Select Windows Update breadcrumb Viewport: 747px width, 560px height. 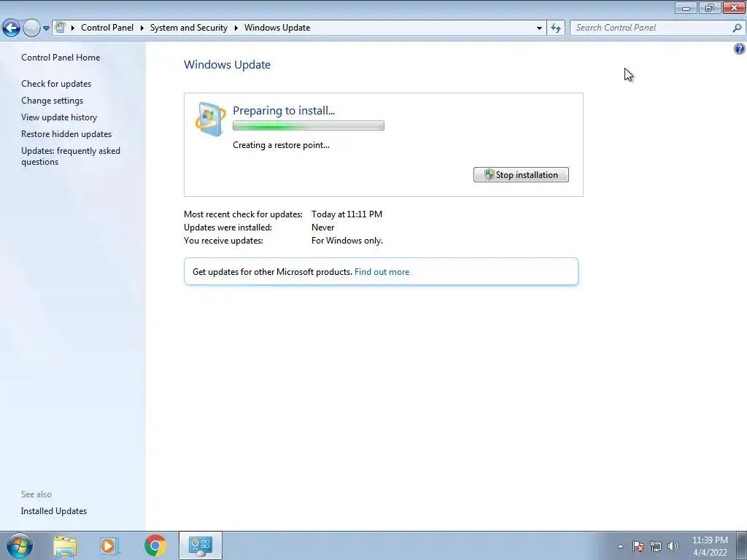[x=277, y=28]
